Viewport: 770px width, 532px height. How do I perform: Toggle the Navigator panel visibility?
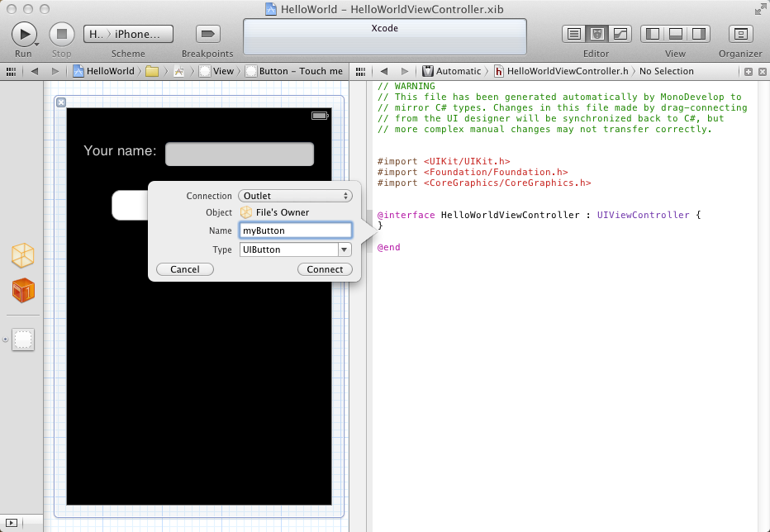pyautogui.click(x=653, y=34)
